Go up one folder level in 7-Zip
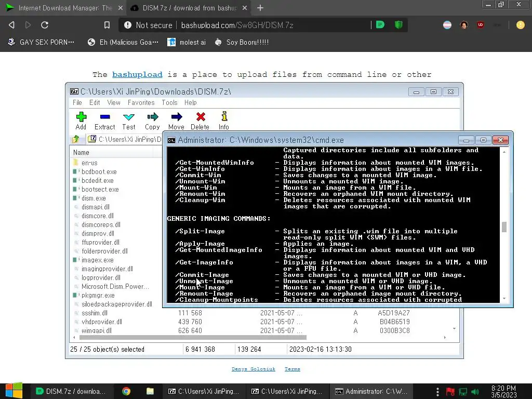Image resolution: width=532 pixels, height=399 pixels. pyautogui.click(x=76, y=139)
